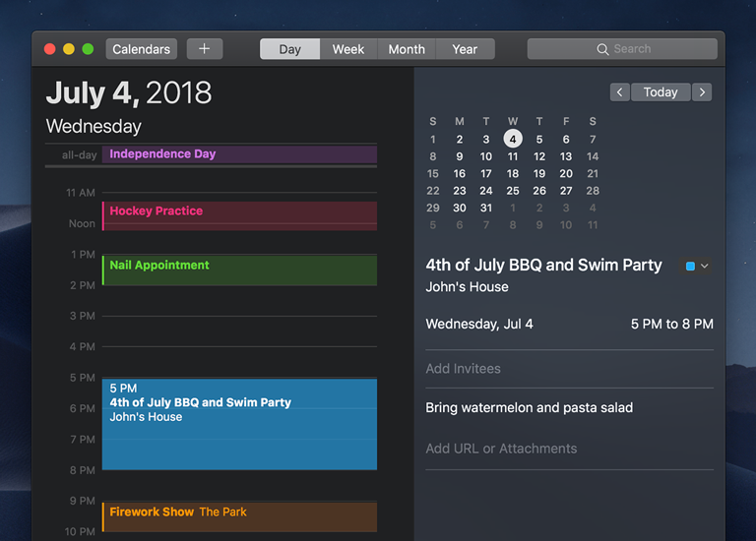This screenshot has width=756, height=541.
Task: Click the 3 PM time slot row
Action: 239,331
